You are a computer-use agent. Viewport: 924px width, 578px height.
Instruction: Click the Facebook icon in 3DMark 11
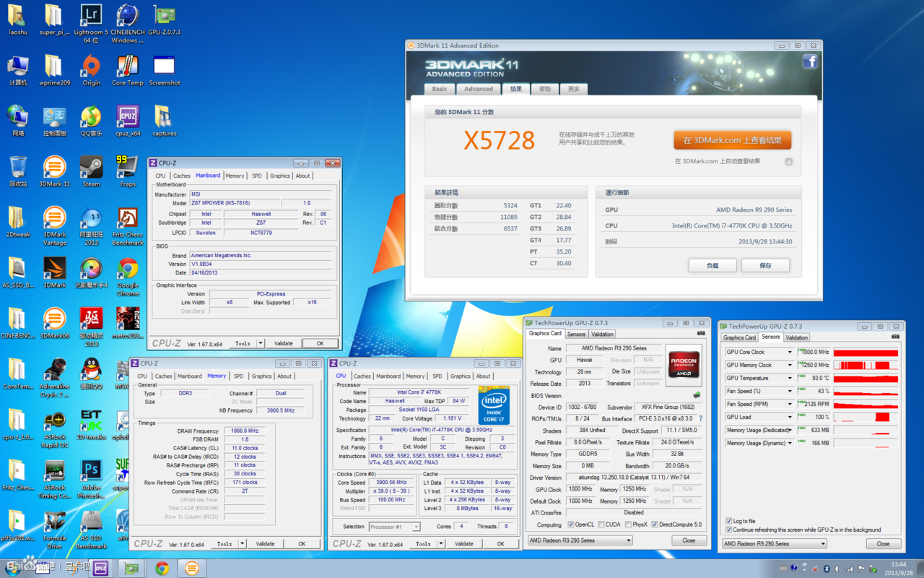click(x=810, y=61)
